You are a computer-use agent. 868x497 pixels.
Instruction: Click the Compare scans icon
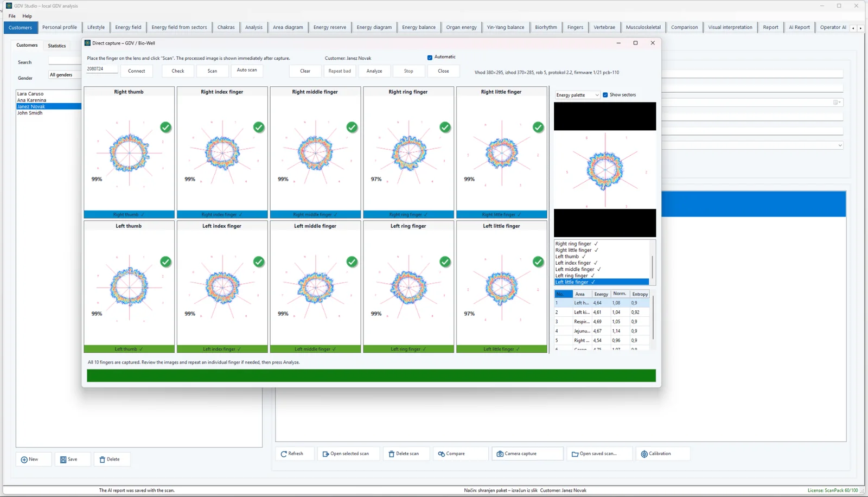click(x=442, y=454)
